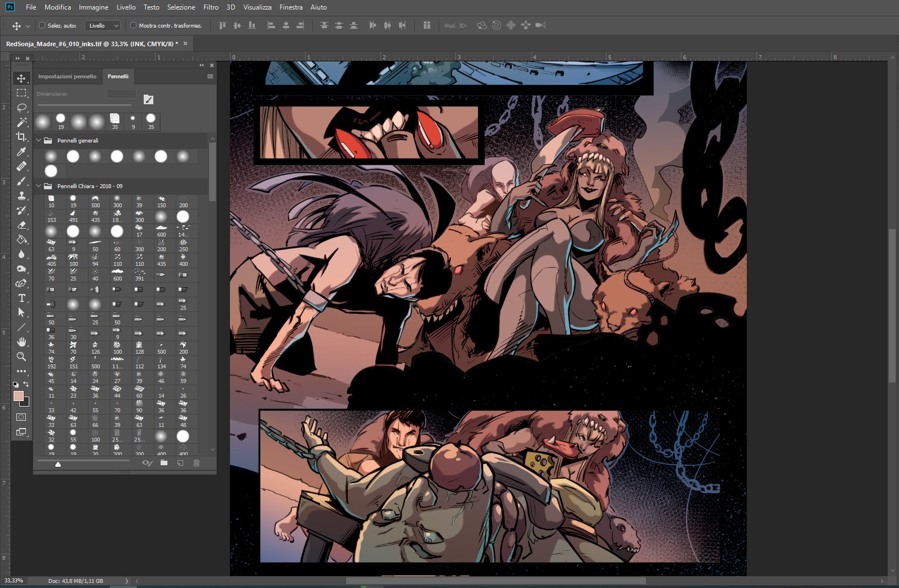
Task: Open status bar info arrow menu
Action: pos(126,581)
